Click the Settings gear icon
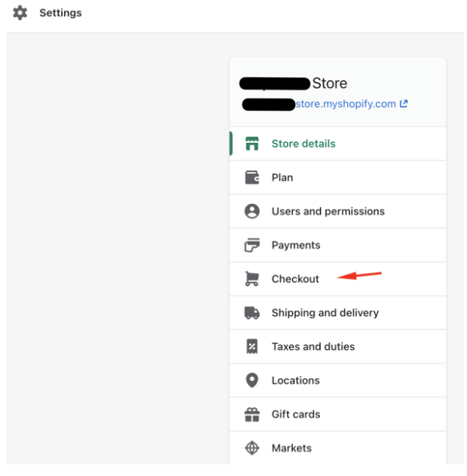This screenshot has height=476, width=467. click(x=20, y=12)
